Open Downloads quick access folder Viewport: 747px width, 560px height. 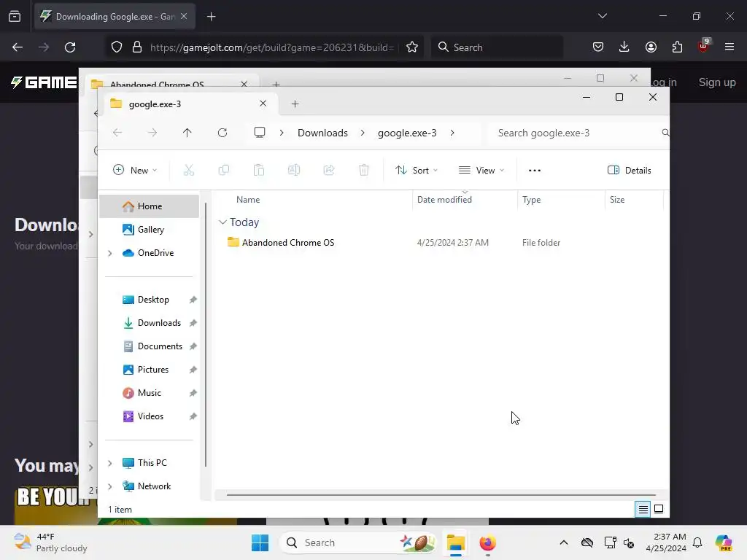[x=149, y=323]
